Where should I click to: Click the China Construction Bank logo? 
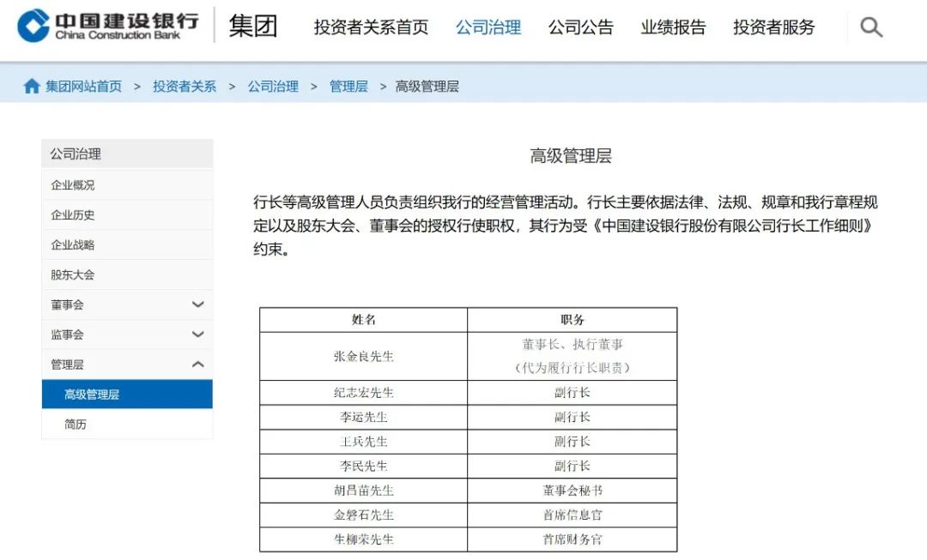pos(108,26)
